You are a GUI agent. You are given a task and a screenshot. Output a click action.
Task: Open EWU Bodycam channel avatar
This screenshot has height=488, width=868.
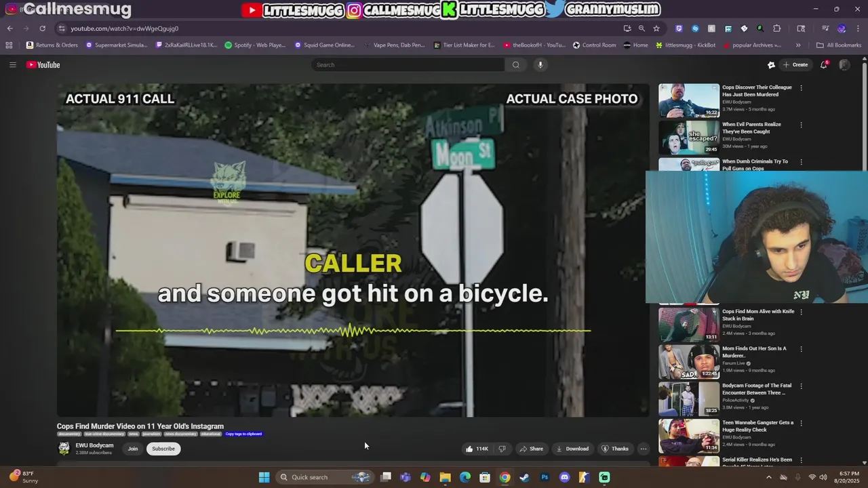pos(64,449)
